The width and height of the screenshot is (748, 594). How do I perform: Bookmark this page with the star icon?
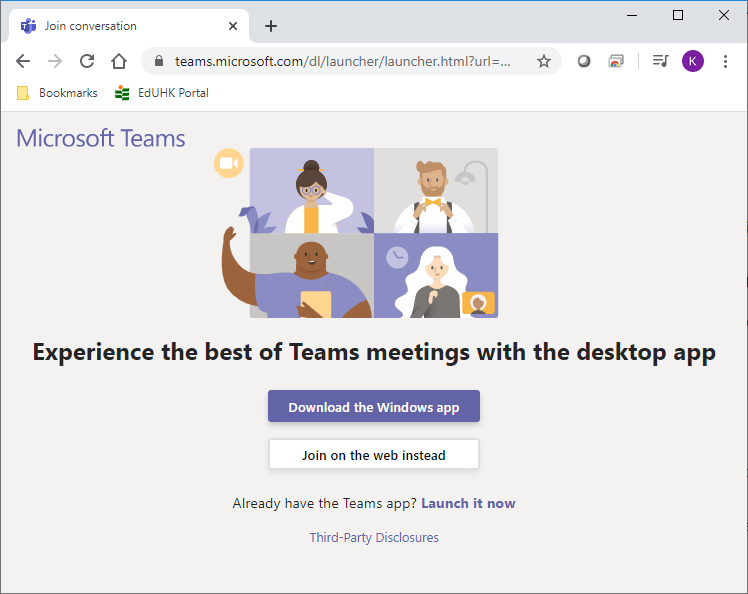tap(544, 61)
